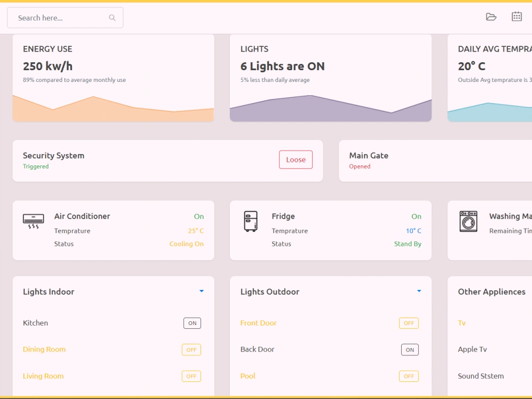Toggle Dining Room light OFF switch
Image resolution: width=532 pixels, height=399 pixels.
[x=192, y=350]
